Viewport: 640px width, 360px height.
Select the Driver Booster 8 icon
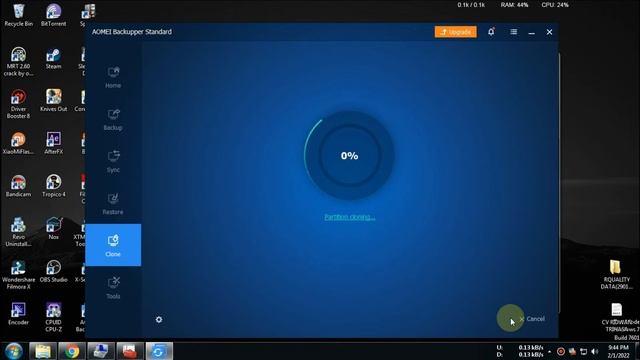point(18,104)
